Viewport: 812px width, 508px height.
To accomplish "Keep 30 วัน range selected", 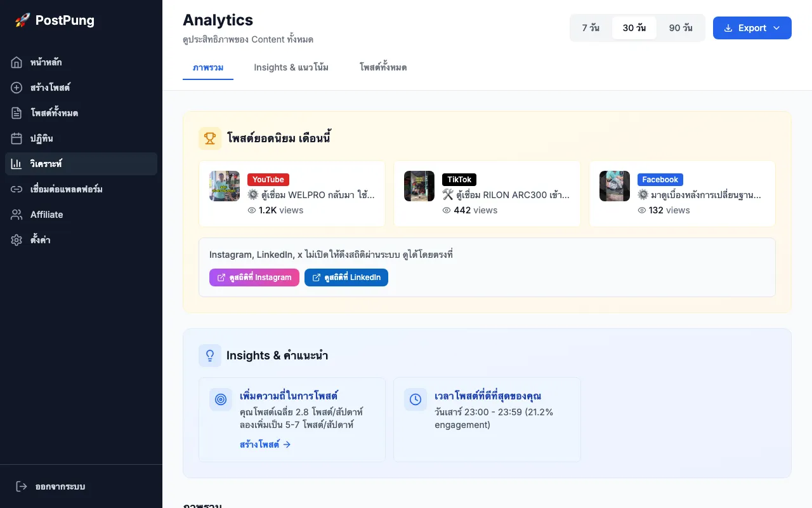I will pyautogui.click(x=634, y=27).
